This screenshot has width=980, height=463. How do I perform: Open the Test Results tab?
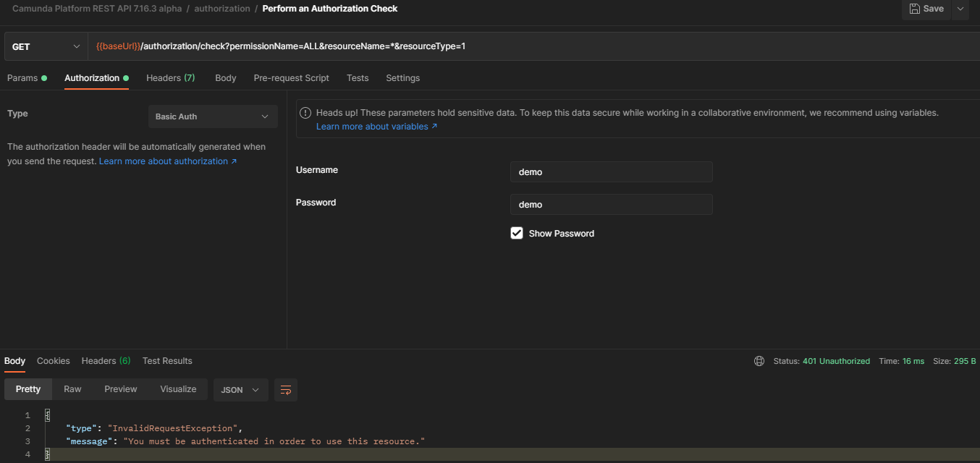[x=167, y=360]
